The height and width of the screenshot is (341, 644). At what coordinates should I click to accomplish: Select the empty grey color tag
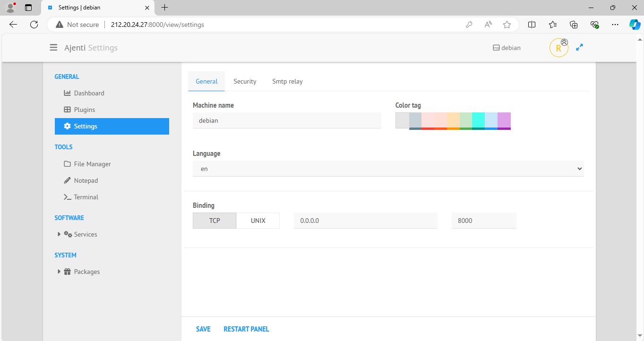[x=402, y=120]
